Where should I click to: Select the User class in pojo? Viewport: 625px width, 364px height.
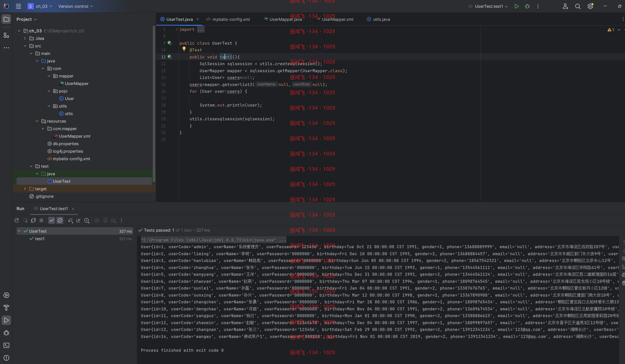[x=67, y=99]
